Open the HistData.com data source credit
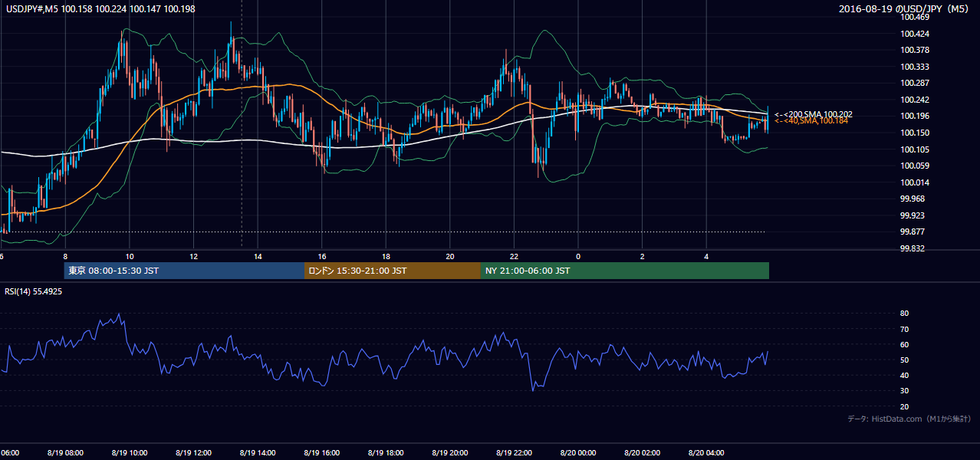 [x=909, y=419]
